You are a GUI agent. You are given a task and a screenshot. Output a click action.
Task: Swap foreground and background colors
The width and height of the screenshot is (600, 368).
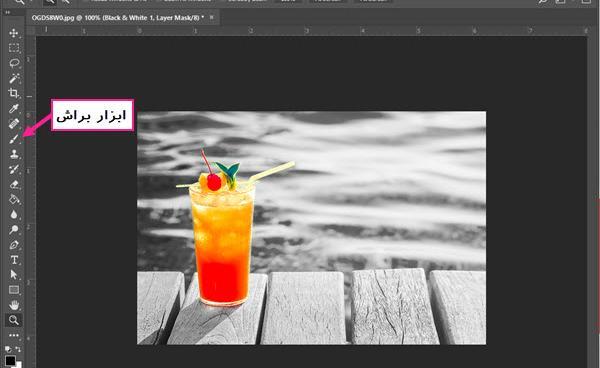pos(18,349)
